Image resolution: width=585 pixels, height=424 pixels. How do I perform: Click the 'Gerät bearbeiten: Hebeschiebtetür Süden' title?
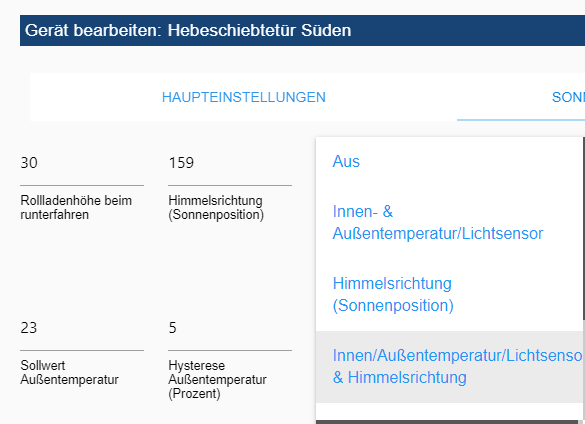pos(188,31)
